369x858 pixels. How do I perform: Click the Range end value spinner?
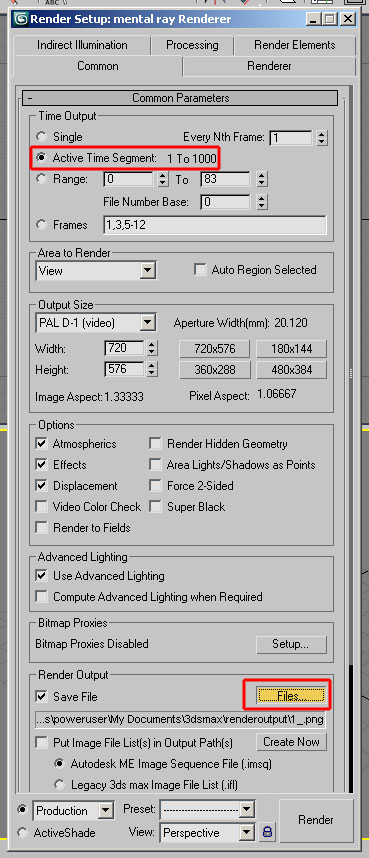[262, 179]
